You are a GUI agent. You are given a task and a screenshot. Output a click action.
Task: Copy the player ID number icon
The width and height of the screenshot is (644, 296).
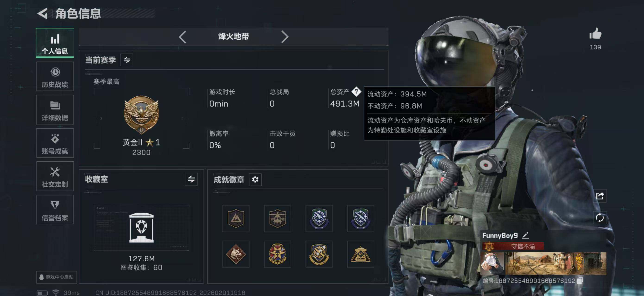pyautogui.click(x=580, y=281)
